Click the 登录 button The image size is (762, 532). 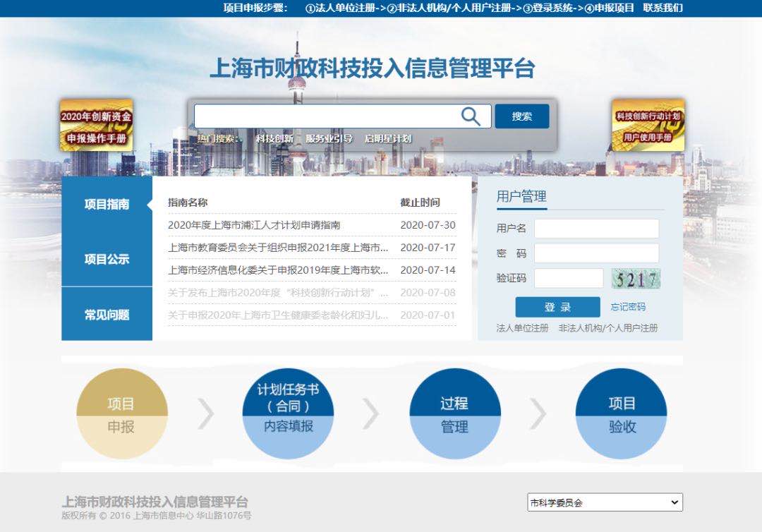(x=557, y=307)
